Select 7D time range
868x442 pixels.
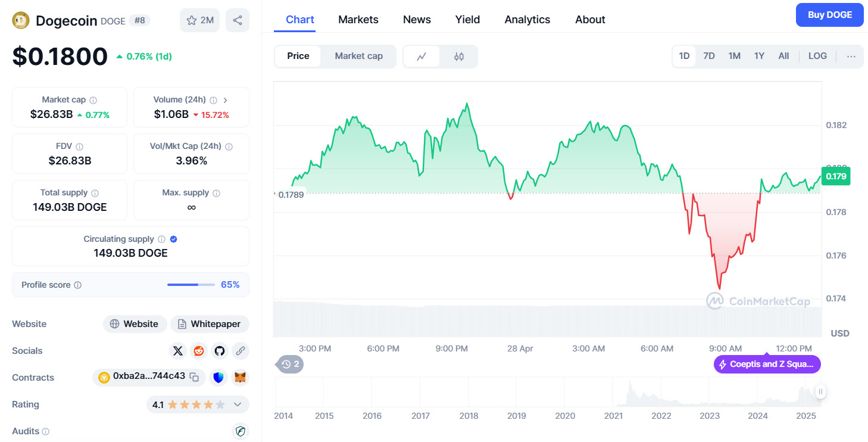coord(709,56)
